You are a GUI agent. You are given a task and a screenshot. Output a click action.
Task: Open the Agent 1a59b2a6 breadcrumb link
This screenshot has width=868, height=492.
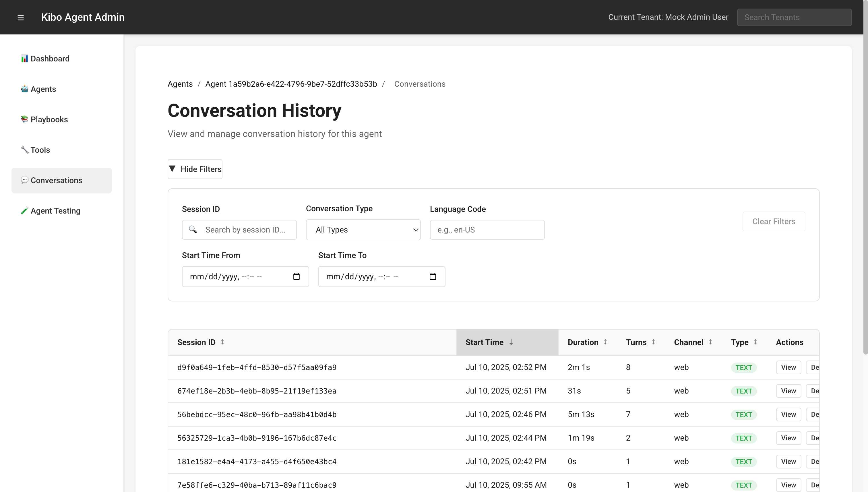[x=291, y=84]
